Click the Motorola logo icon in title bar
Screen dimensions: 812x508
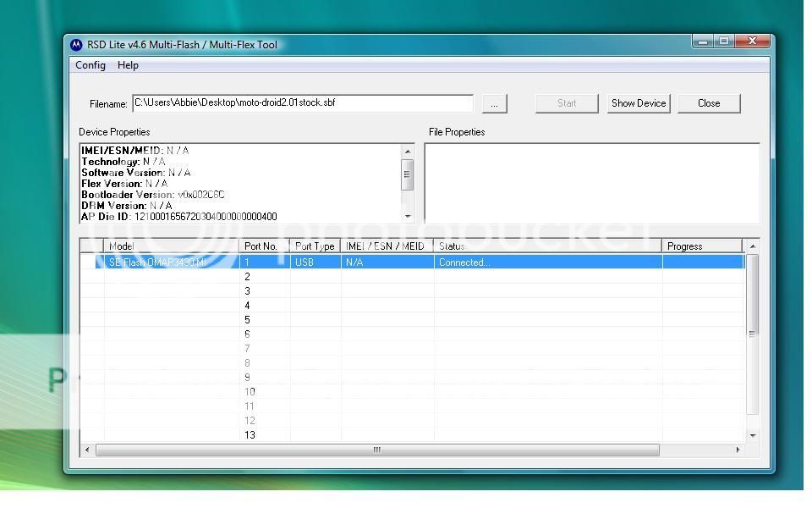[76, 45]
